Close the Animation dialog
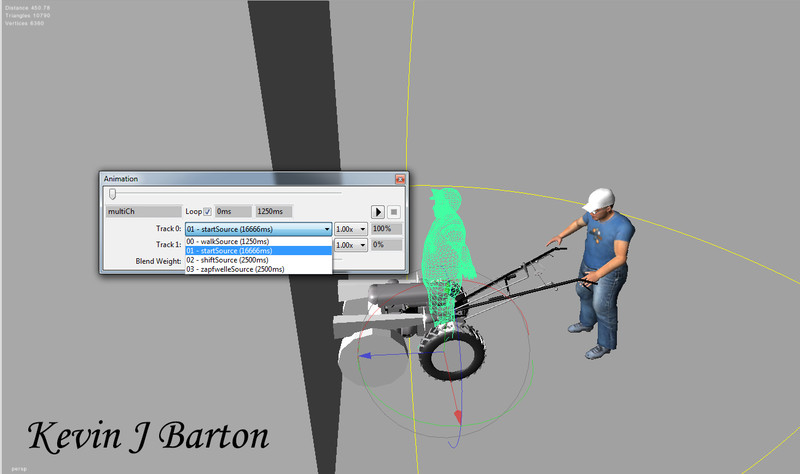 400,178
